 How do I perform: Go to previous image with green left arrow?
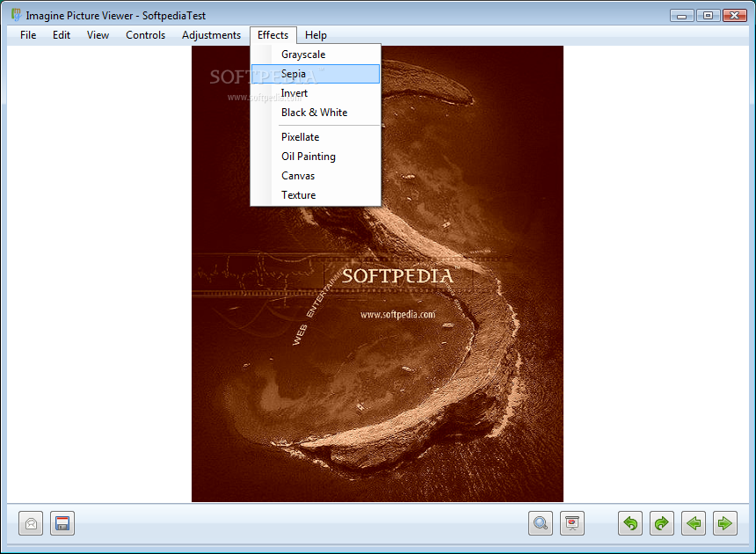coord(694,523)
